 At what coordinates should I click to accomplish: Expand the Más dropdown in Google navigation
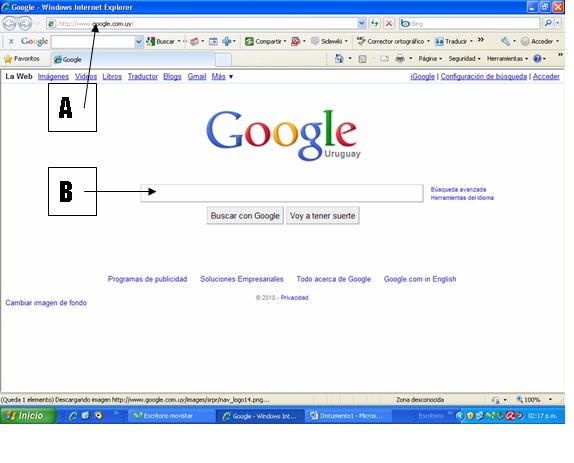point(222,76)
